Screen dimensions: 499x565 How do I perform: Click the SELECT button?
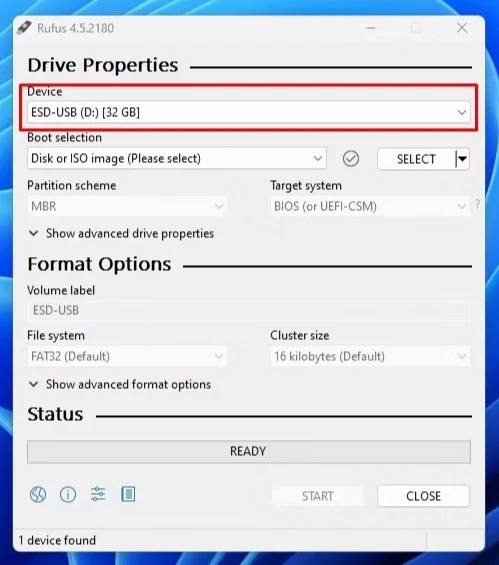(x=416, y=159)
